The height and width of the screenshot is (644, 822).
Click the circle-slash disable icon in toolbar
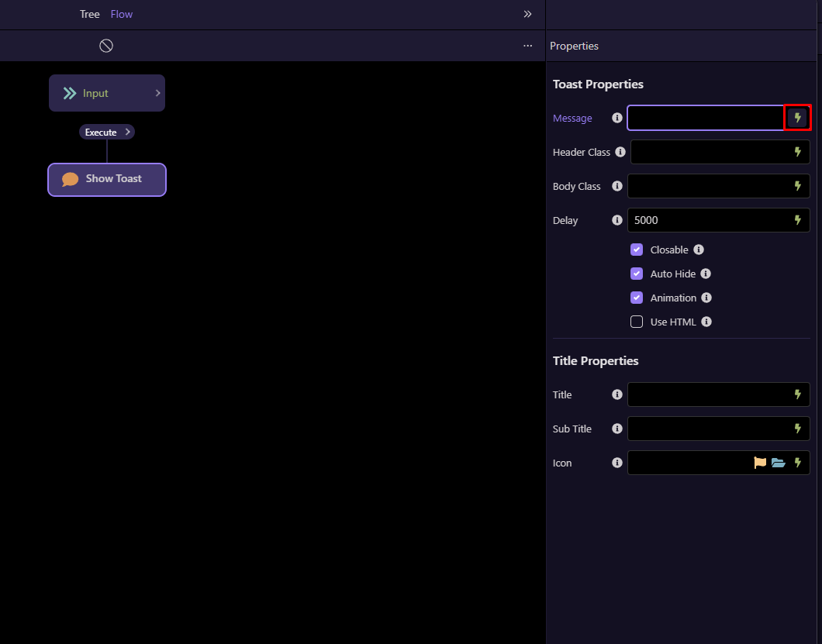[x=106, y=46]
